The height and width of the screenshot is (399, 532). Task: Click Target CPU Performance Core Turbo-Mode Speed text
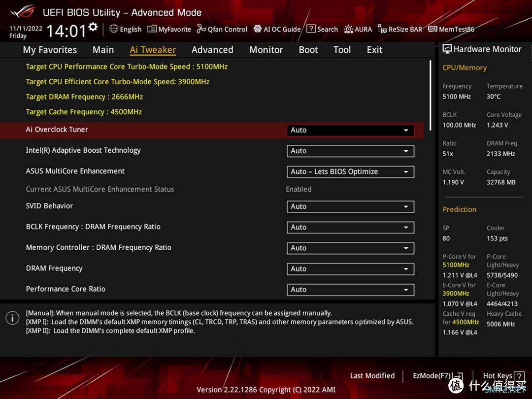click(127, 66)
